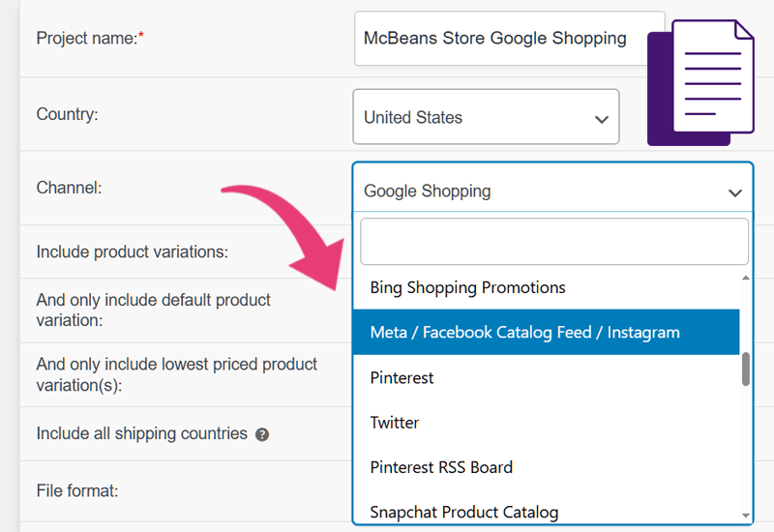Click the help icon beside shipping countries
Viewport: 774px width, 532px height.
(262, 434)
